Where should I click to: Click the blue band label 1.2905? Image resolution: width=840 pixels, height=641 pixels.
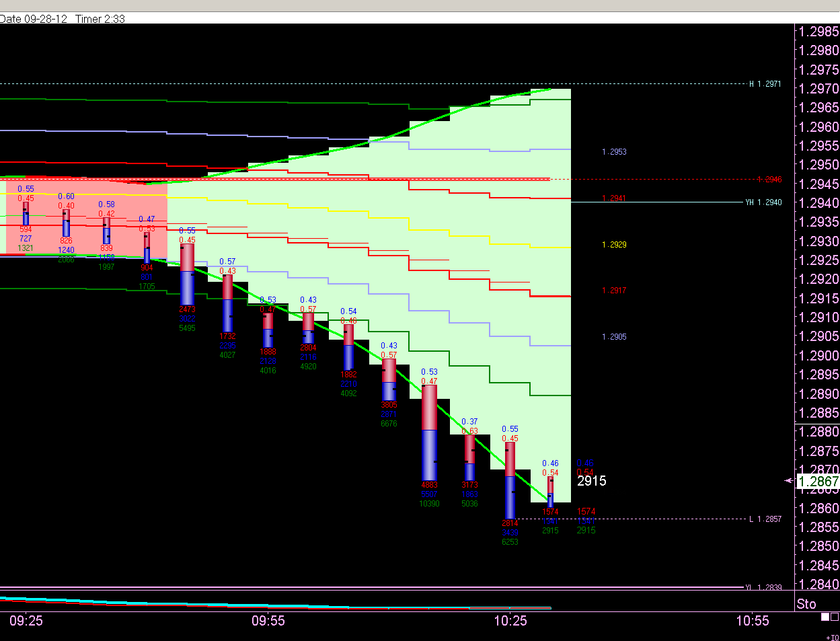[x=614, y=337]
